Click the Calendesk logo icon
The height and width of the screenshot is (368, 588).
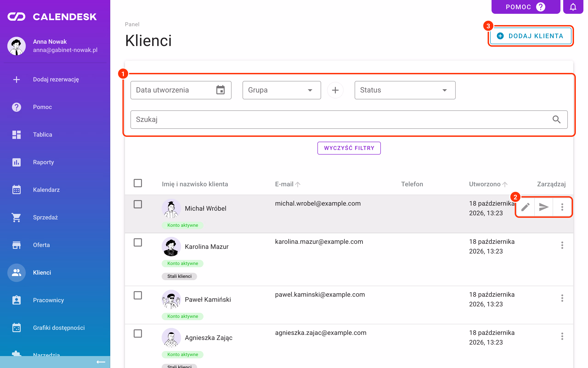16,17
